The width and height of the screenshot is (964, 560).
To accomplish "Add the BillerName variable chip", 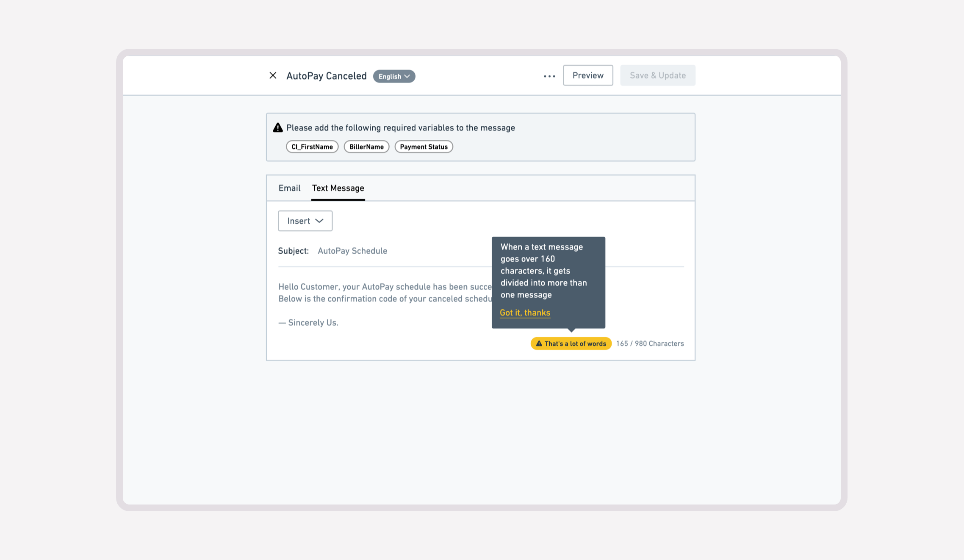I will pyautogui.click(x=366, y=147).
